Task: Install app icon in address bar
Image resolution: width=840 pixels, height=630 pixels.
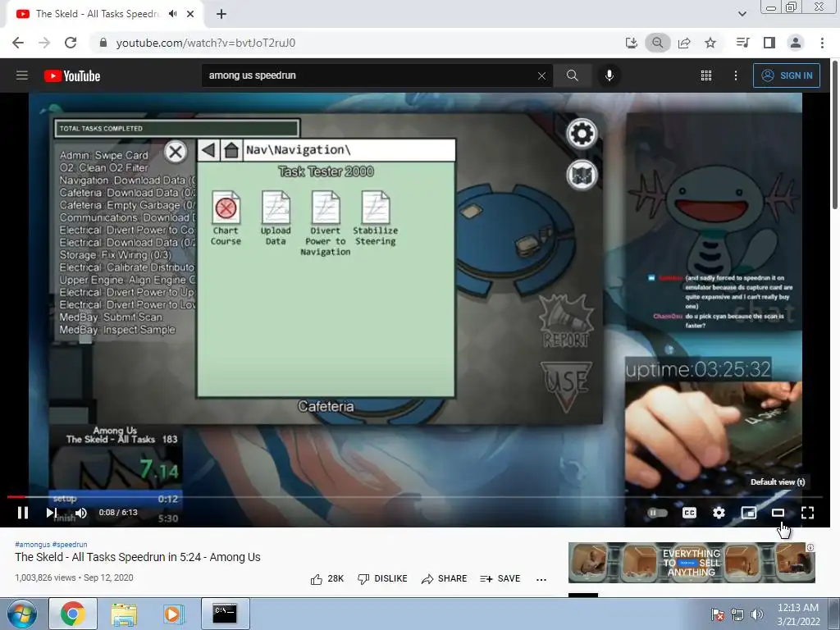Action: 632,43
